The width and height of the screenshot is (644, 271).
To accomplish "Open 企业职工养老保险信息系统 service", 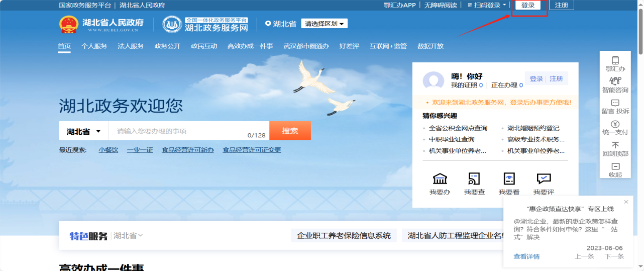I will (x=344, y=235).
